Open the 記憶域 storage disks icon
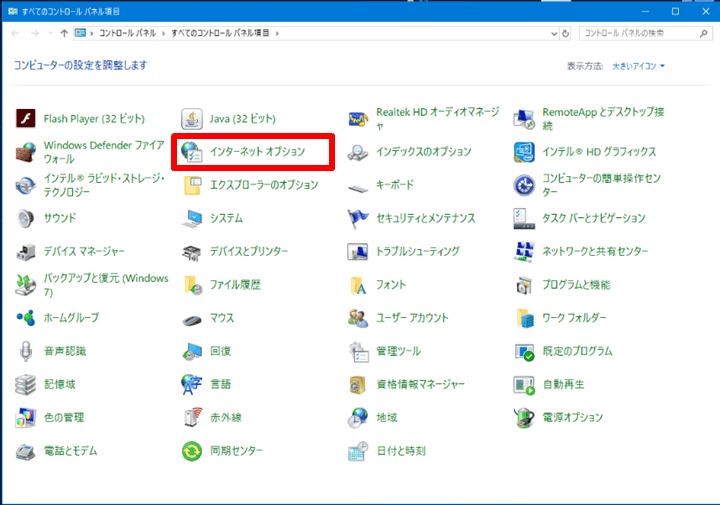 [26, 385]
